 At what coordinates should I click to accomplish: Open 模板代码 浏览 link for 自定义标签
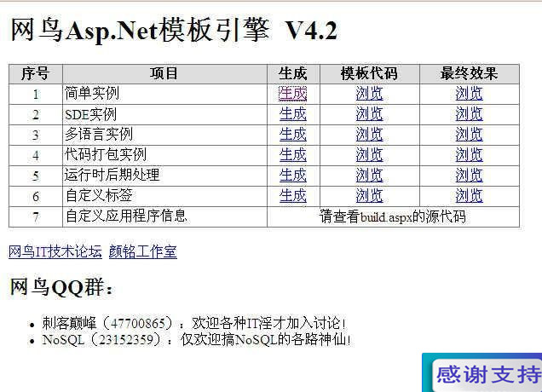[x=370, y=196]
